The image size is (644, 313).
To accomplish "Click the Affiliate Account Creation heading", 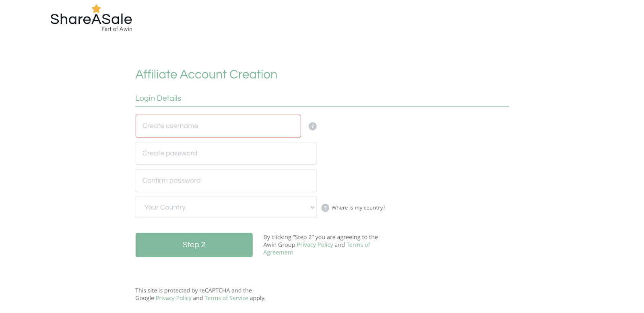I will tap(206, 75).
